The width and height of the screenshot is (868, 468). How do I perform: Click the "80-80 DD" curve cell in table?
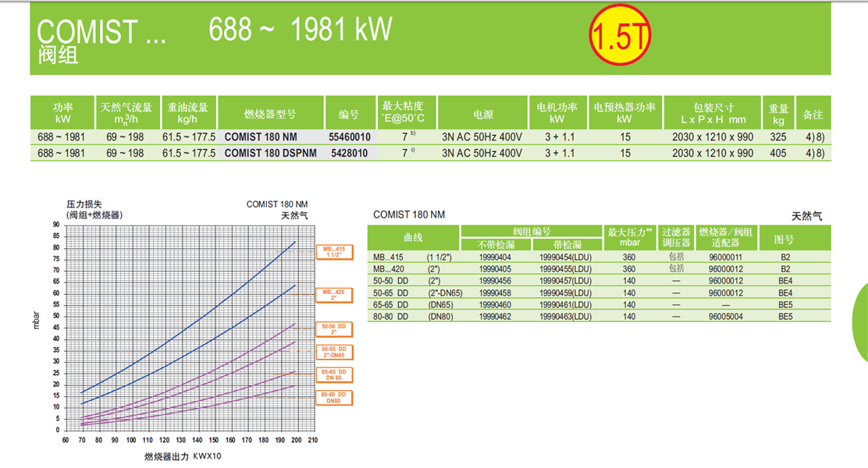click(391, 317)
